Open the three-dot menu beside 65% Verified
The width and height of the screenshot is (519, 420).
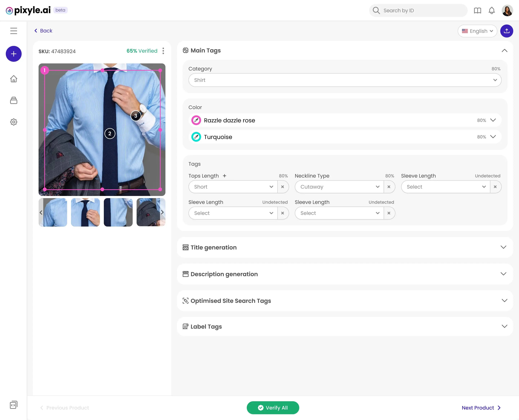(x=163, y=51)
